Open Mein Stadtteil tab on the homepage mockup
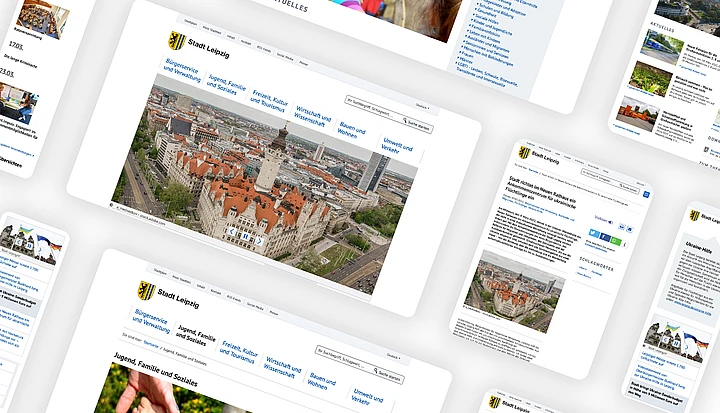This screenshot has height=413, width=720. (212, 30)
